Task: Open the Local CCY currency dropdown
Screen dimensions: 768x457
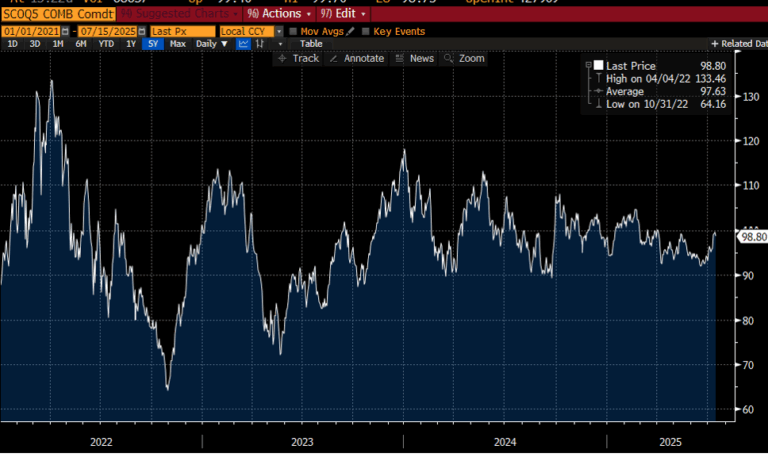Action: pos(277,31)
